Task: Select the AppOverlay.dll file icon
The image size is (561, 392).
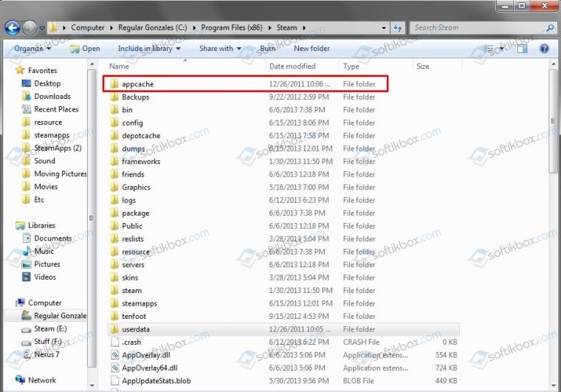Action: [114, 355]
